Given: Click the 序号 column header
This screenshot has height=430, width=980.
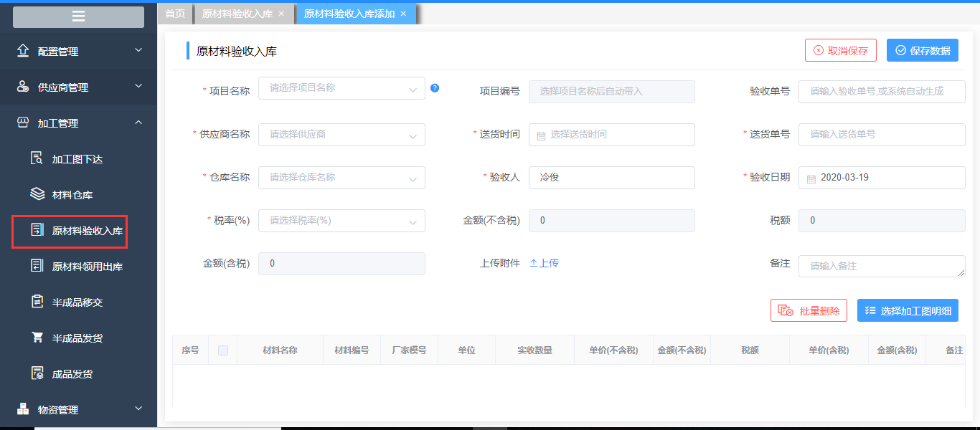Looking at the screenshot, I should 191,350.
